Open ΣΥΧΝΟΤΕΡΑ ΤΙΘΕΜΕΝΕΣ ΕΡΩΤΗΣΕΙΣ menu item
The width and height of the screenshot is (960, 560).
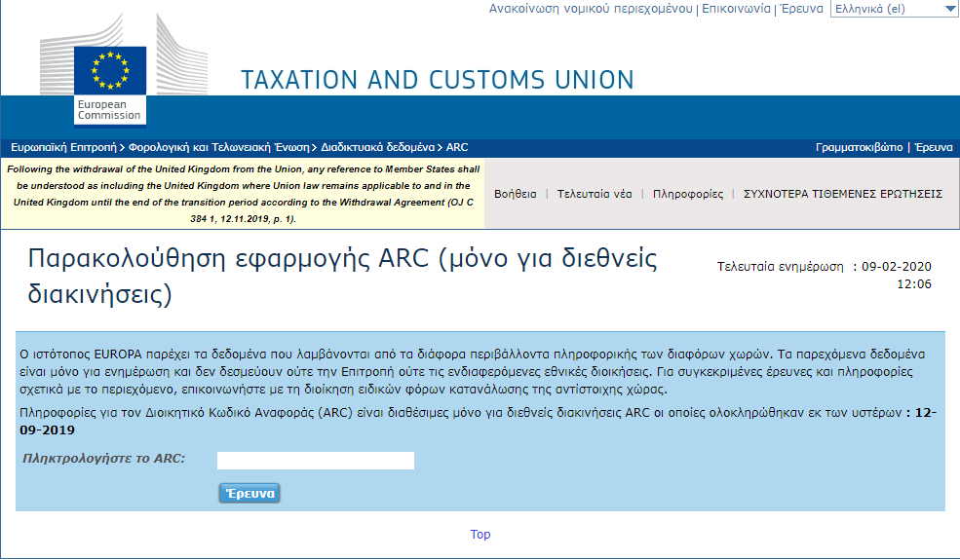pos(842,194)
